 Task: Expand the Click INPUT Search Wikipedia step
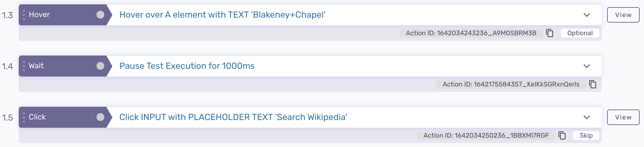[587, 117]
